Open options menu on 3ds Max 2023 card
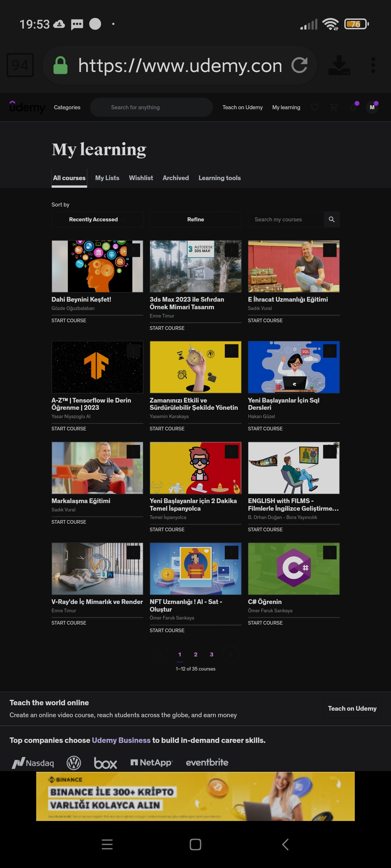391x868 pixels. click(x=232, y=250)
